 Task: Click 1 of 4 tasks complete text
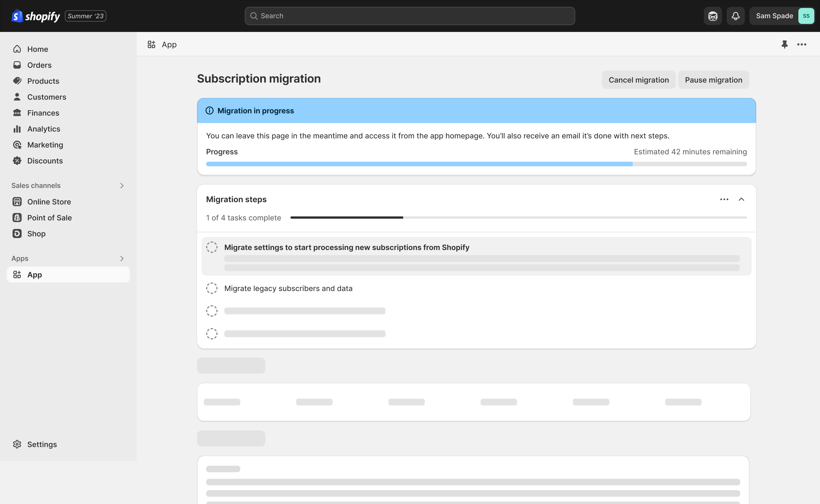(243, 218)
